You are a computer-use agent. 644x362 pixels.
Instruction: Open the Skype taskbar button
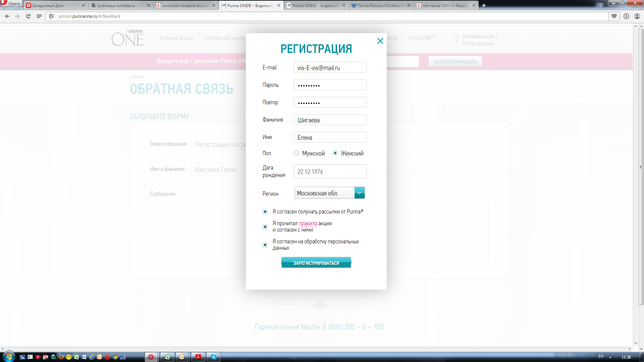213,357
